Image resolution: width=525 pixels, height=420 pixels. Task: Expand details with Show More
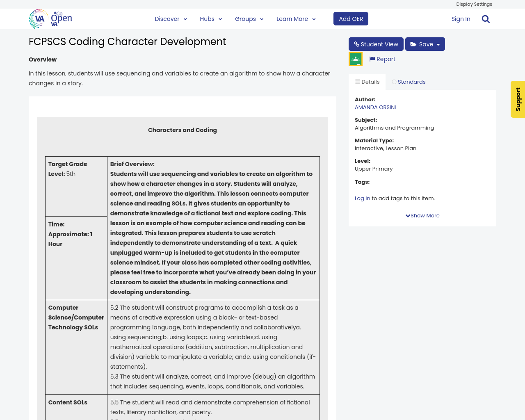click(x=422, y=216)
